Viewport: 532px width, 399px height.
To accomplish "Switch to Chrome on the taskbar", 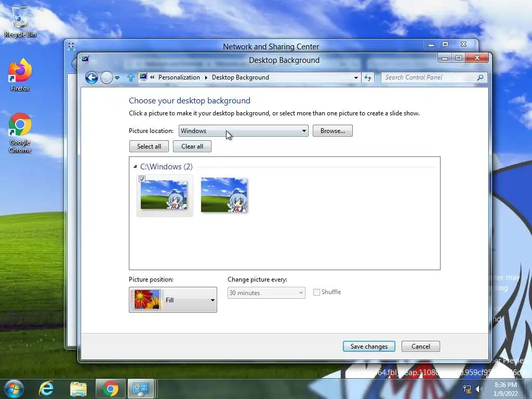I will pos(110,389).
